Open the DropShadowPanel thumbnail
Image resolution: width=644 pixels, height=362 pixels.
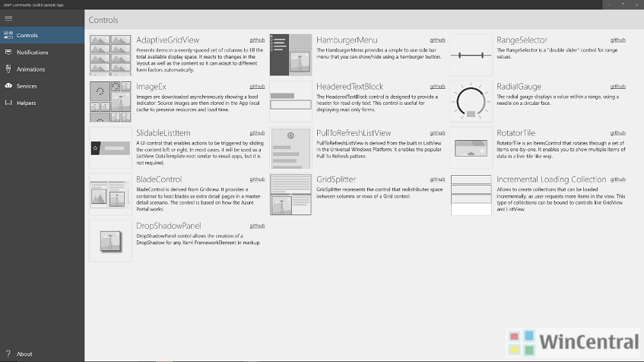pos(110,241)
